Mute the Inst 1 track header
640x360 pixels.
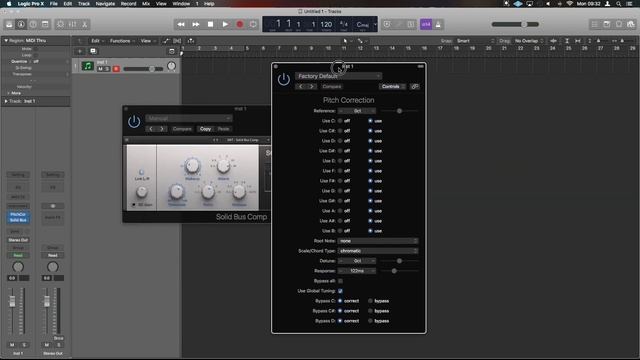[x=100, y=69]
